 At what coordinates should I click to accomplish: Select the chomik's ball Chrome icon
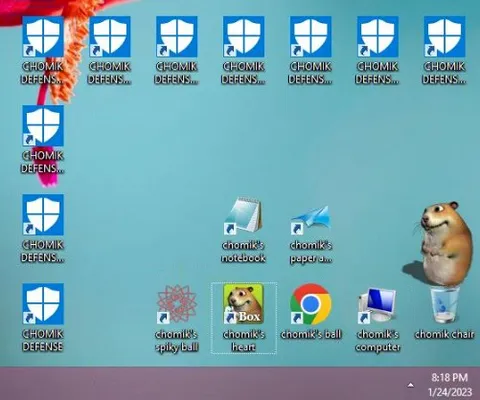point(311,304)
